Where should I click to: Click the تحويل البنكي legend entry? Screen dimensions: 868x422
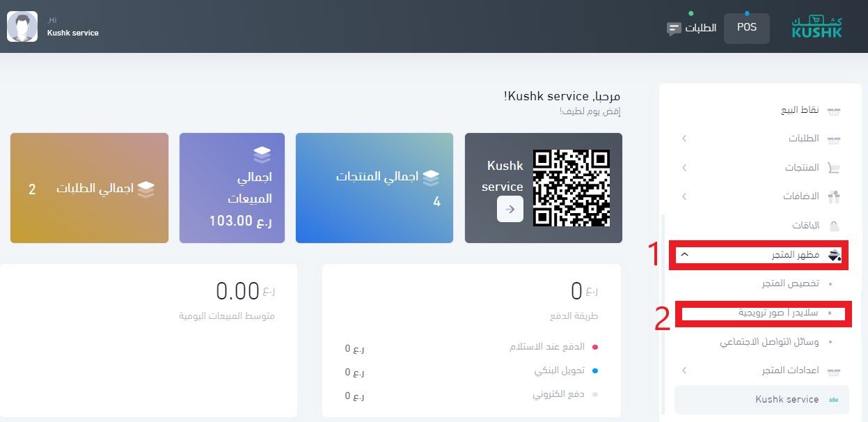[x=565, y=370]
